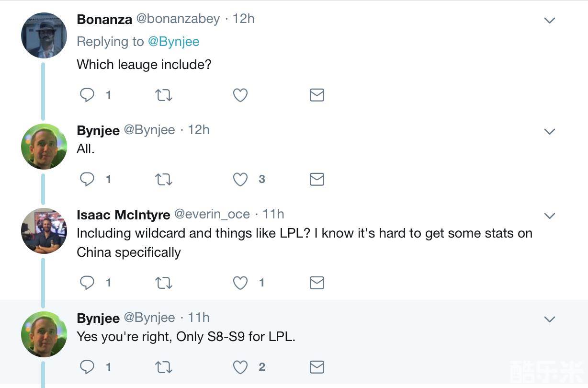Reply to Isaac McIntyre's tweet
588x388 pixels.
tap(87, 283)
